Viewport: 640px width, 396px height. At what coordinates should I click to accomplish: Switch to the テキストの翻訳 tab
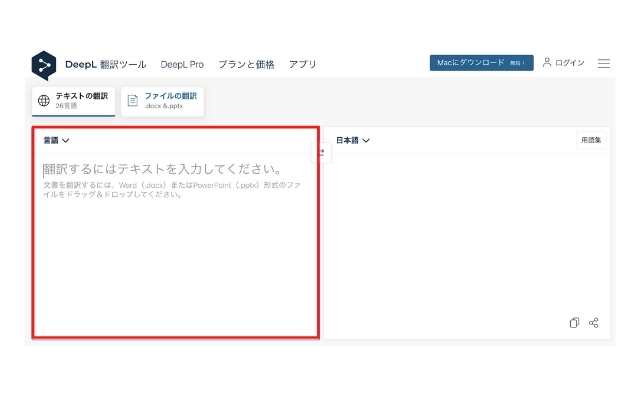(73, 101)
